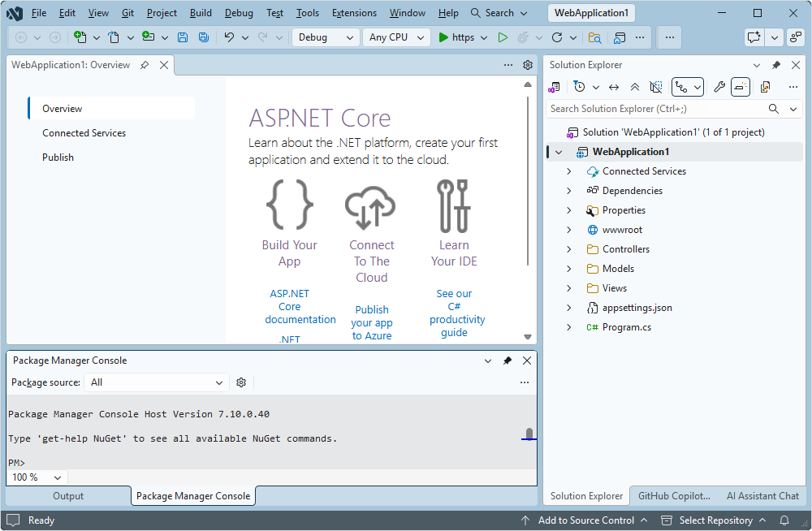Select appsettings.json in Solution Explorer
The height and width of the screenshot is (531, 812).
click(637, 308)
